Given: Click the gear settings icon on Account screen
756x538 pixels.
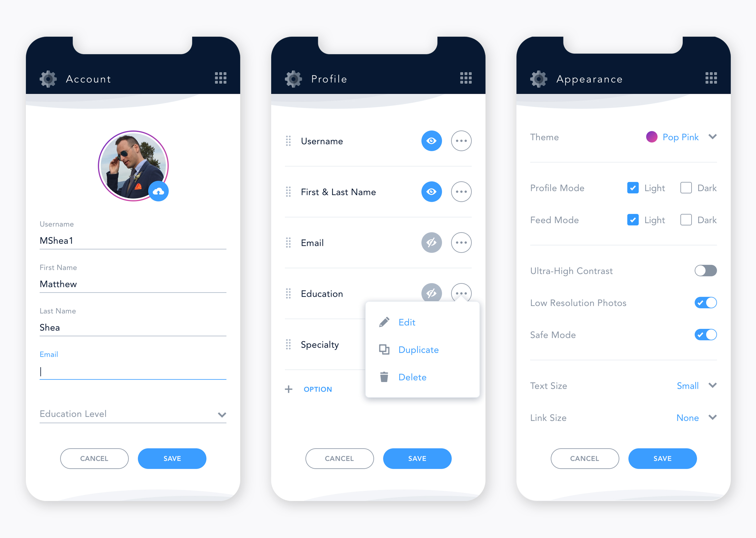Looking at the screenshot, I should [x=48, y=79].
